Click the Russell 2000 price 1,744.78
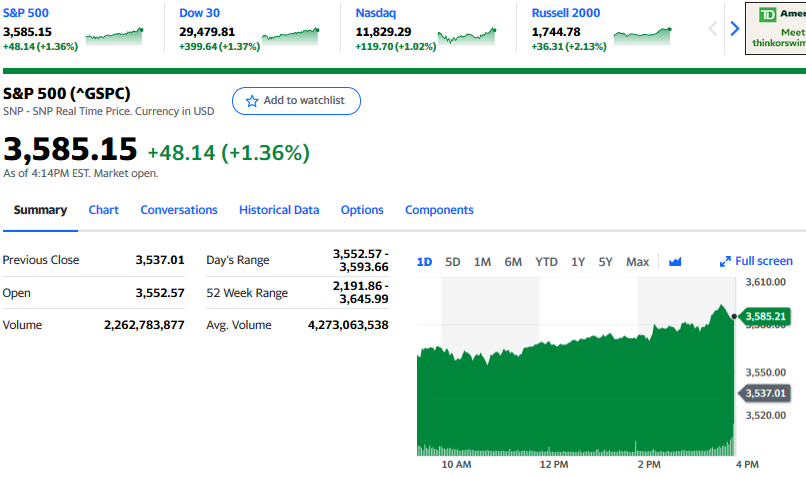The image size is (806, 477). click(x=556, y=32)
